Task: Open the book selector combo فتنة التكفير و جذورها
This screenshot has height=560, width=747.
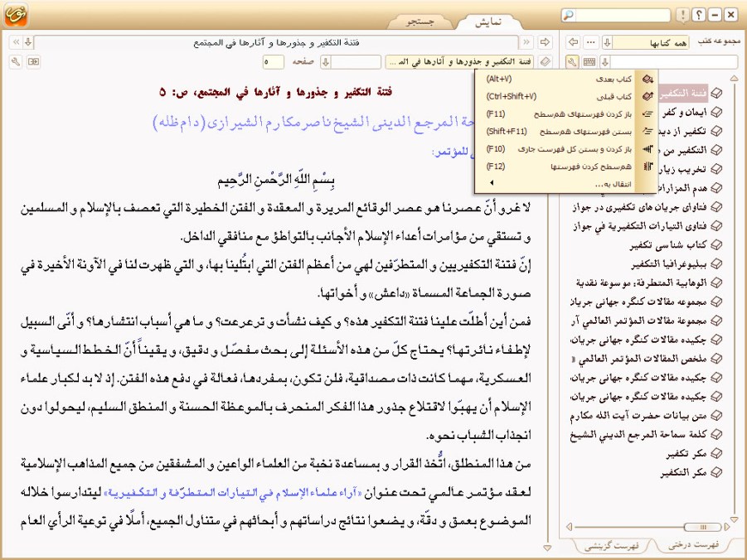Action: (460, 61)
